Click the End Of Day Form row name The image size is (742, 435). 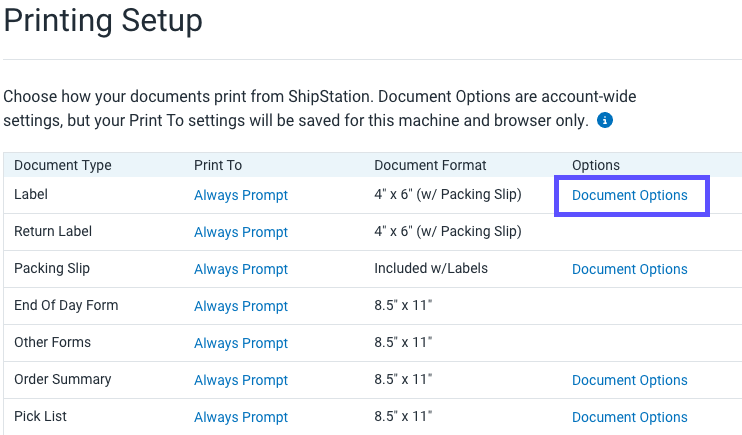[x=66, y=305]
